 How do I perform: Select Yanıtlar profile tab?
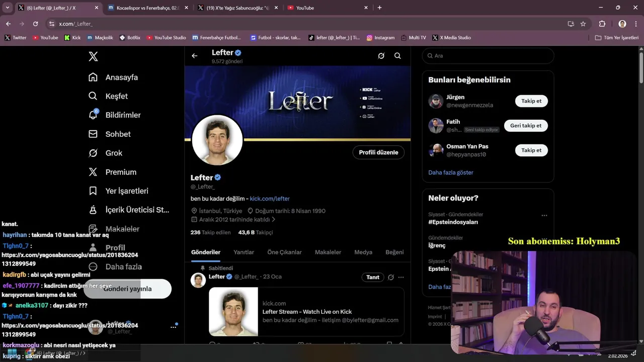[x=244, y=252]
